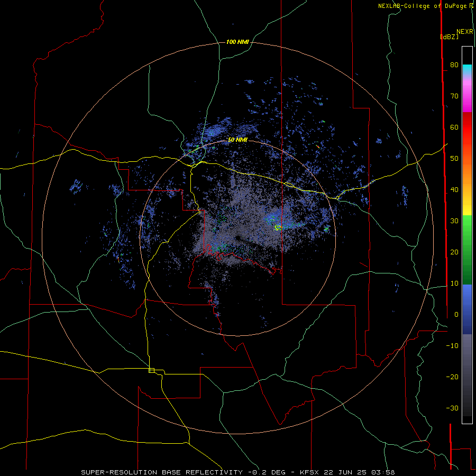476x476 pixels.
Task: Click the NEXLAB-College of DuPage credit text
Action: [x=422, y=6]
